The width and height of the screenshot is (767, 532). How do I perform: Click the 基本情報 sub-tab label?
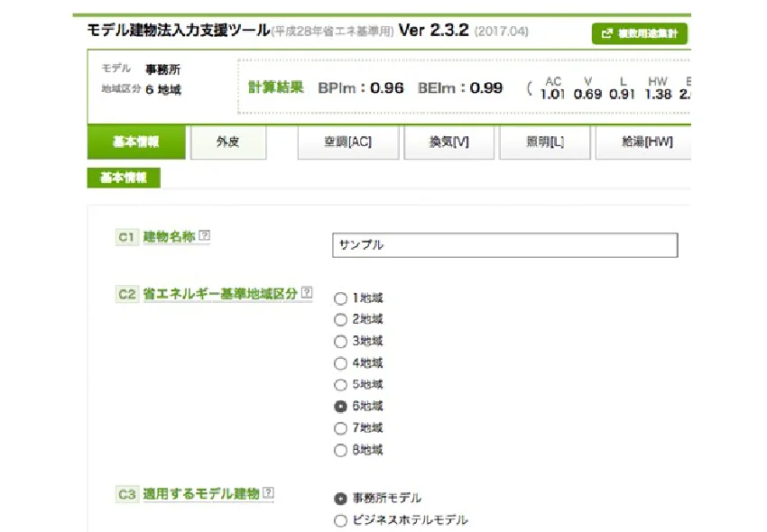[124, 178]
